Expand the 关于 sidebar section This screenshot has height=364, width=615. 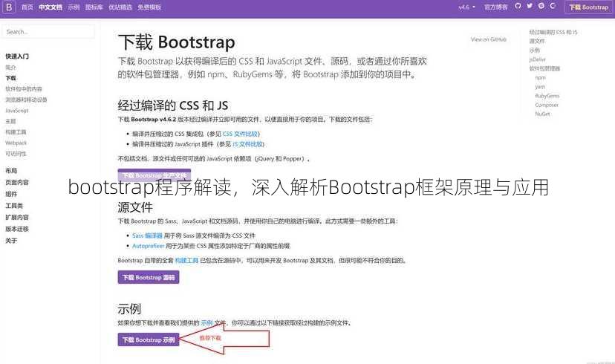11,241
